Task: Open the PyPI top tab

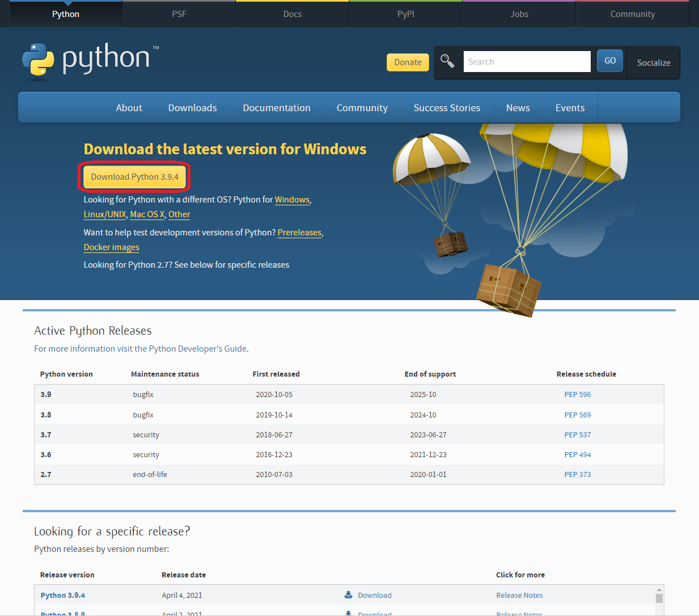Action: [406, 14]
